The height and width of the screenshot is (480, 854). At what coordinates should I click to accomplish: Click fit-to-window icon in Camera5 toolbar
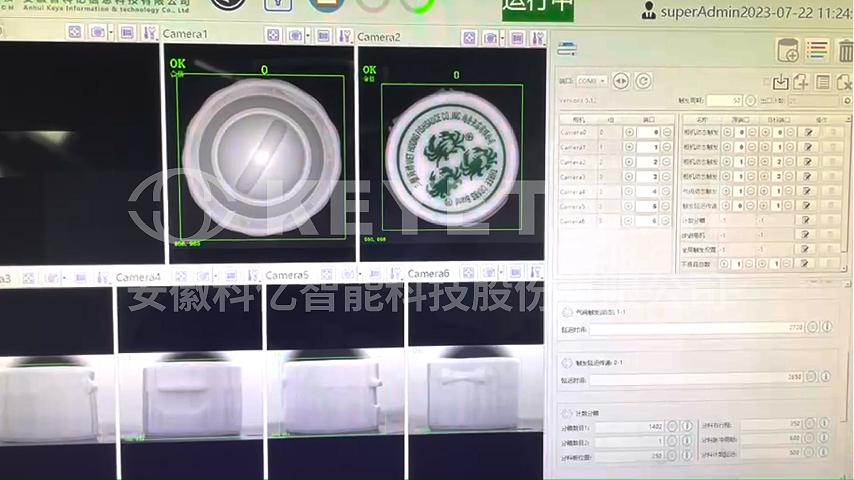[326, 274]
